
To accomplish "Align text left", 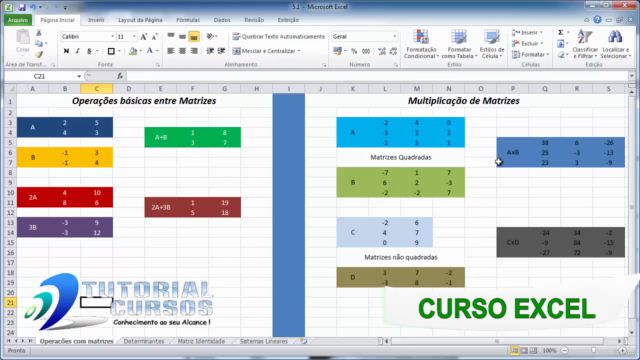I will click(x=171, y=51).
